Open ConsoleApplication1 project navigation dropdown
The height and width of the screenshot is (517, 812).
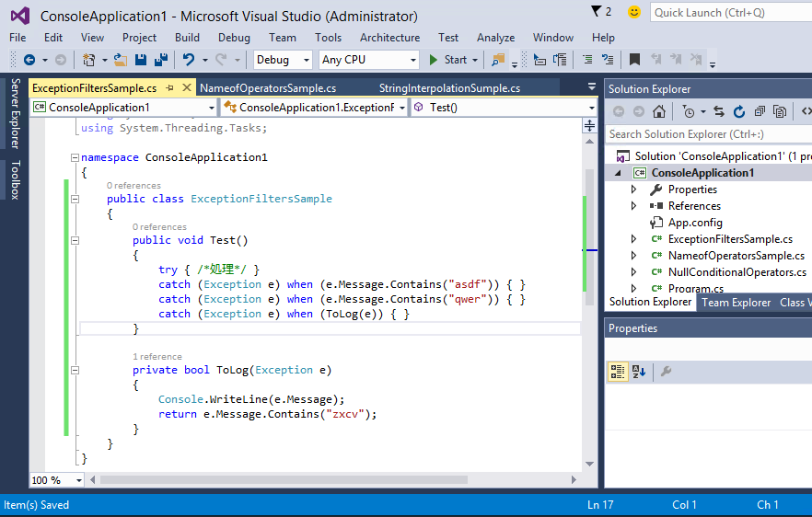pyautogui.click(x=212, y=108)
